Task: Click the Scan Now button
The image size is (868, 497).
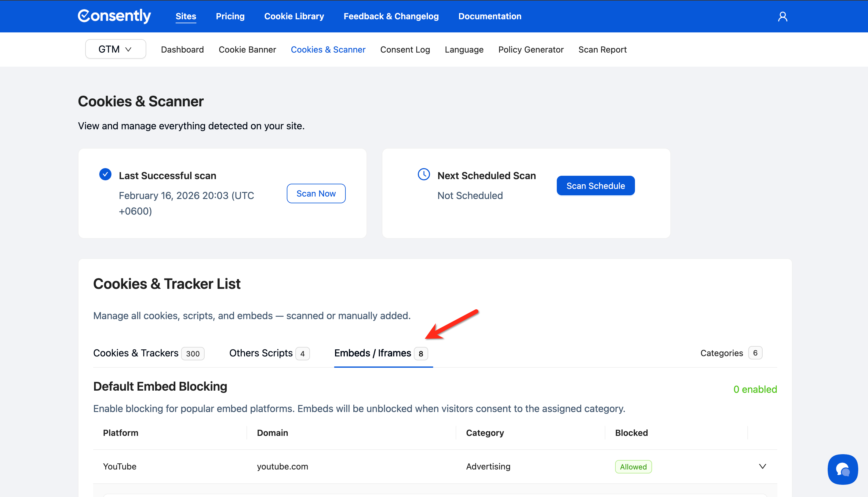Action: tap(316, 193)
